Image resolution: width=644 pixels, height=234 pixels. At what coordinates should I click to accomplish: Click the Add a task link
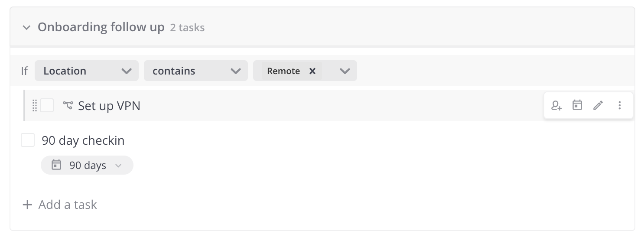tap(68, 205)
